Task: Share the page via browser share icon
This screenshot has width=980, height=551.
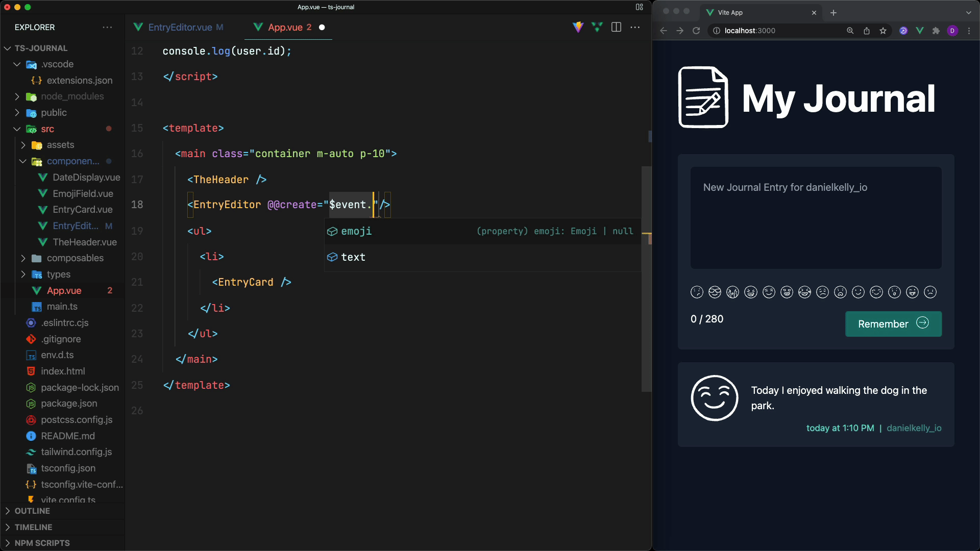Action: tap(866, 31)
